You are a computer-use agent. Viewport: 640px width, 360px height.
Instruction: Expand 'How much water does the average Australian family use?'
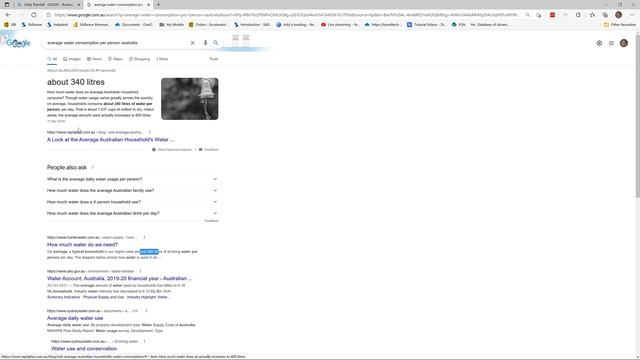pos(132,191)
